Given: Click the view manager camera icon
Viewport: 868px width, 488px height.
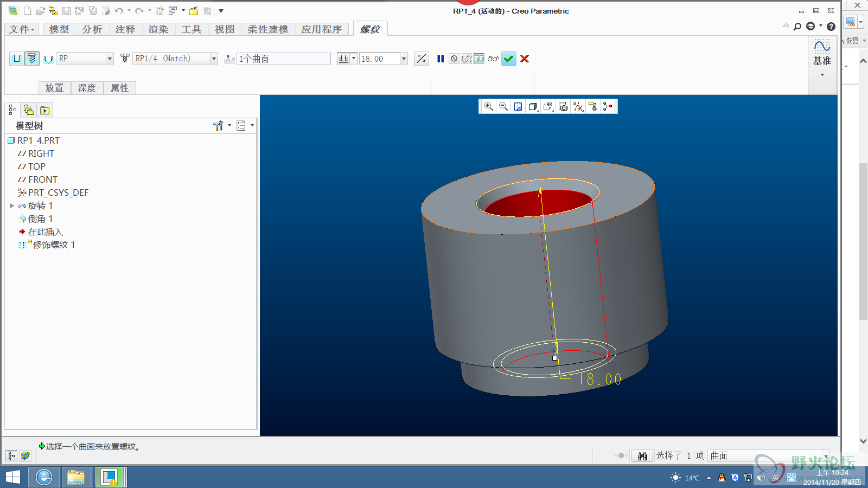Looking at the screenshot, I should (x=563, y=106).
